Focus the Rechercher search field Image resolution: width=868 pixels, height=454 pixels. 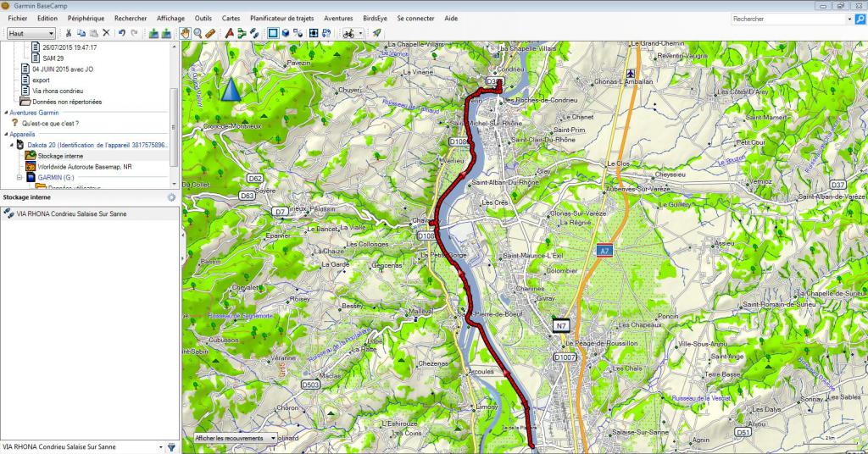(788, 19)
